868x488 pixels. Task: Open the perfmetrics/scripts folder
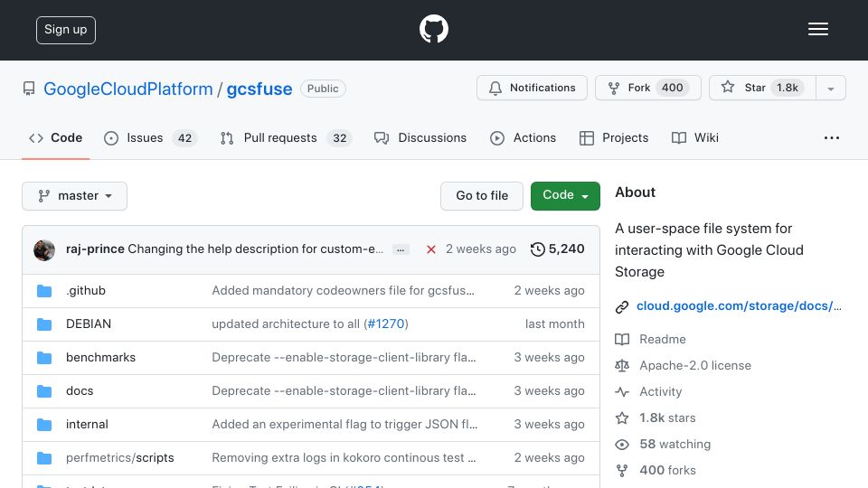tap(120, 457)
